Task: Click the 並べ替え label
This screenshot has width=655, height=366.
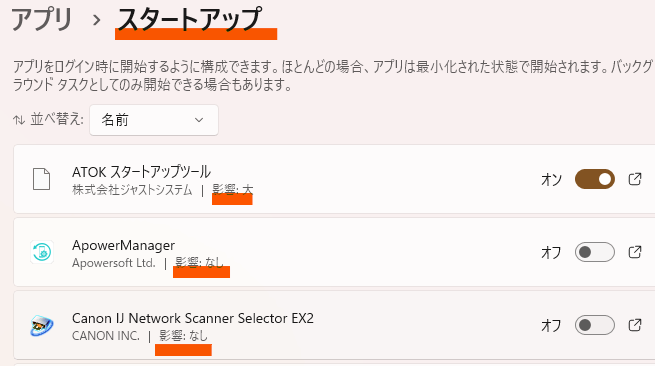Action: (57, 119)
